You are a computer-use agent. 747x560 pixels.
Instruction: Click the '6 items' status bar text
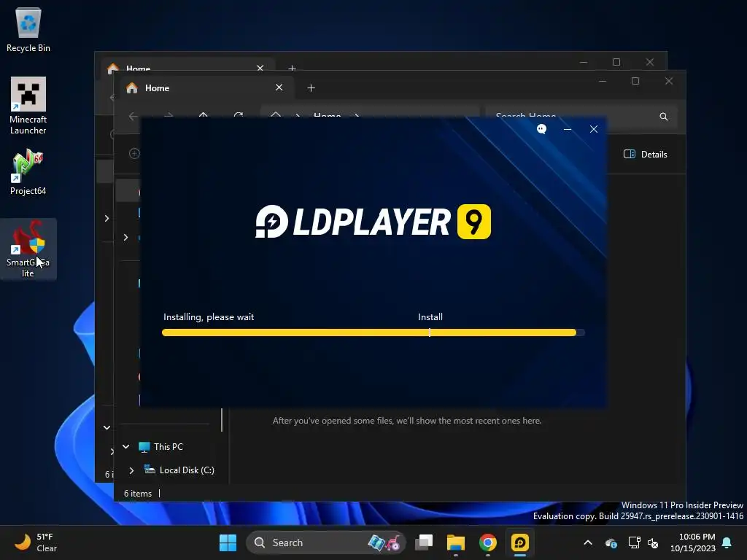138,494
